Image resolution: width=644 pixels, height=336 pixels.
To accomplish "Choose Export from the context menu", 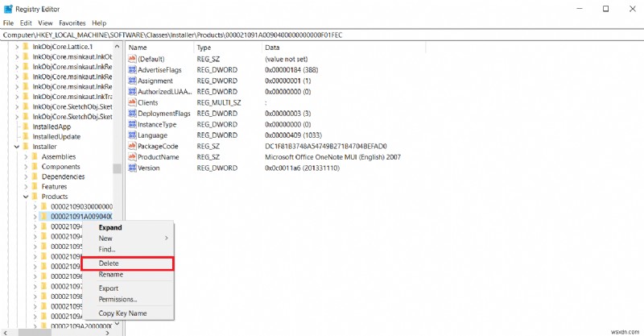I will [x=128, y=288].
